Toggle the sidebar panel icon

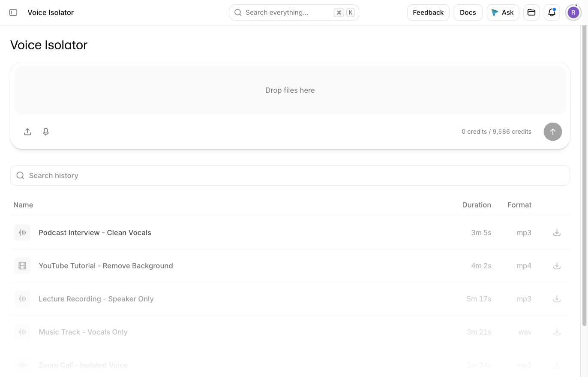click(13, 12)
